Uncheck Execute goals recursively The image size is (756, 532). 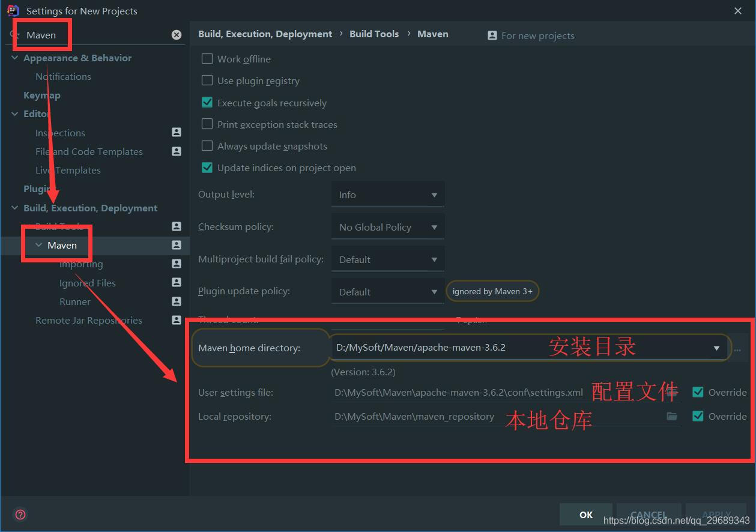pos(207,103)
